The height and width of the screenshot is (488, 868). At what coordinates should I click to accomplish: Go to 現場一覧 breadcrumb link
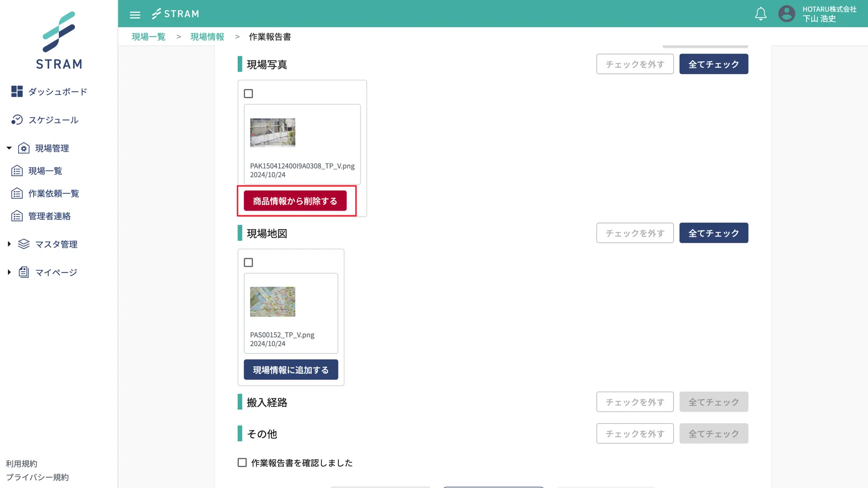click(149, 37)
